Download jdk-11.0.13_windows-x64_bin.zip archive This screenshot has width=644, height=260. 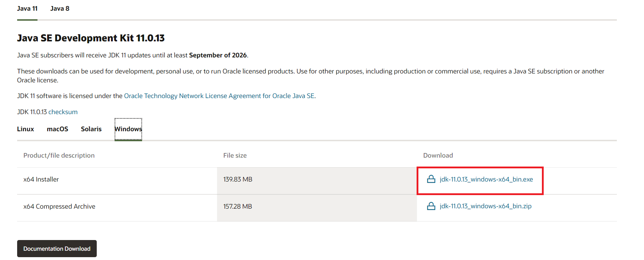pos(485,206)
